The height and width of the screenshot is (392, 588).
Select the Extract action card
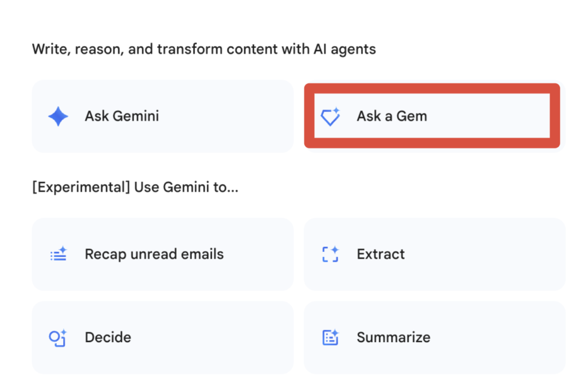(x=434, y=254)
